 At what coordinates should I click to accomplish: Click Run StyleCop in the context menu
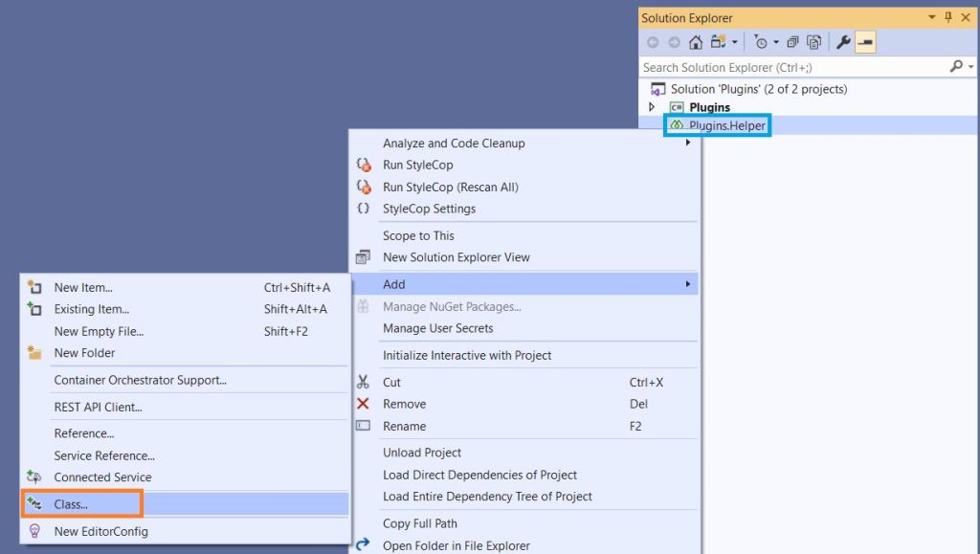(417, 165)
